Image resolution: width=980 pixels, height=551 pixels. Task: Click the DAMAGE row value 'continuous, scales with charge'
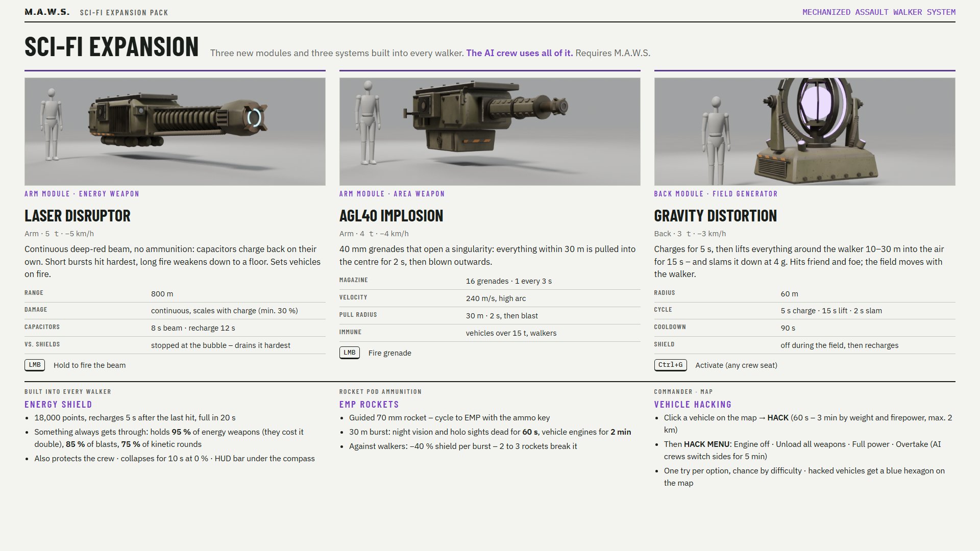224,311
